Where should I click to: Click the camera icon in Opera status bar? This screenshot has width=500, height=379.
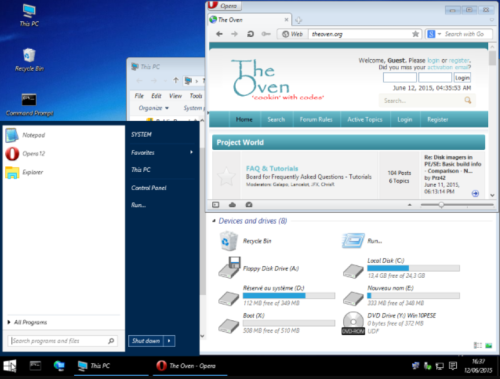tap(249, 205)
